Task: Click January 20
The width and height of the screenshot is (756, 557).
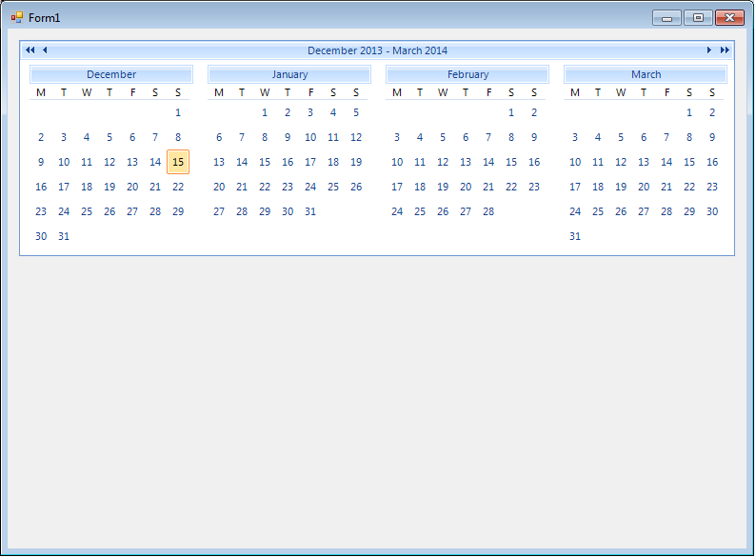Action: pyautogui.click(x=219, y=187)
